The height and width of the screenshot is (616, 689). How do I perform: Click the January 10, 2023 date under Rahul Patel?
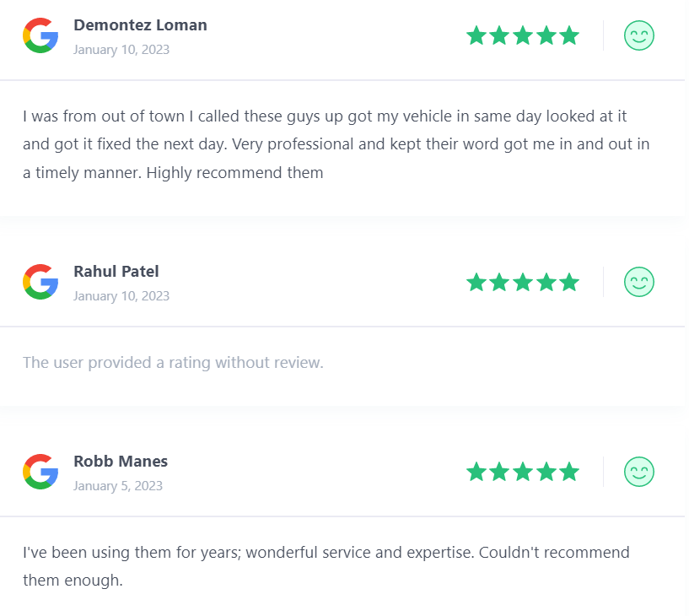pyautogui.click(x=121, y=296)
